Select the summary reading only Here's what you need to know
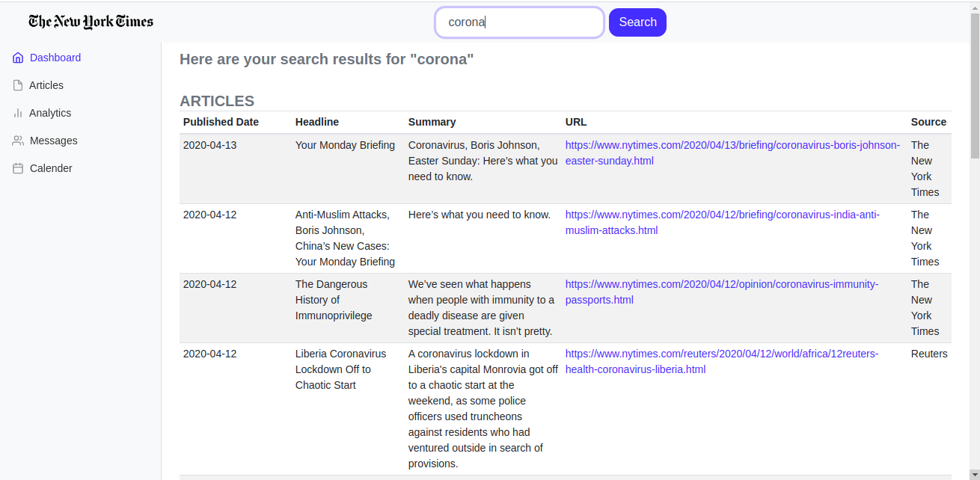Screen dimensions: 980x480 coord(480,215)
